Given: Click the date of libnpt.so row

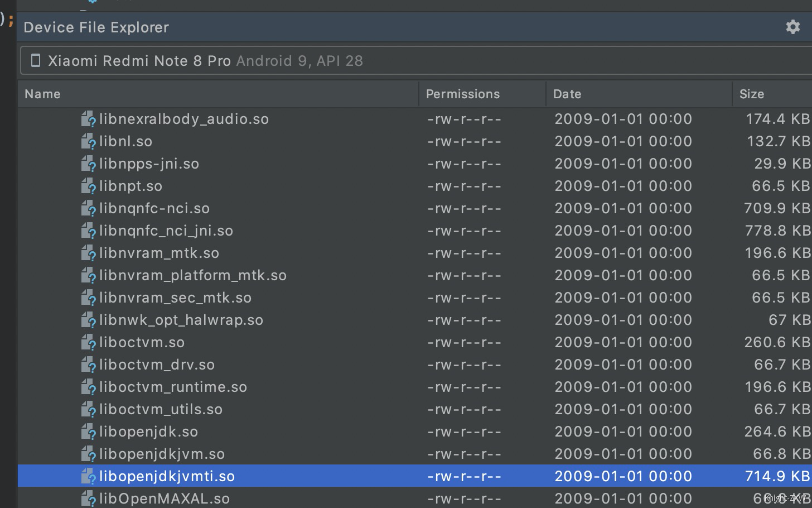Looking at the screenshot, I should tap(623, 186).
